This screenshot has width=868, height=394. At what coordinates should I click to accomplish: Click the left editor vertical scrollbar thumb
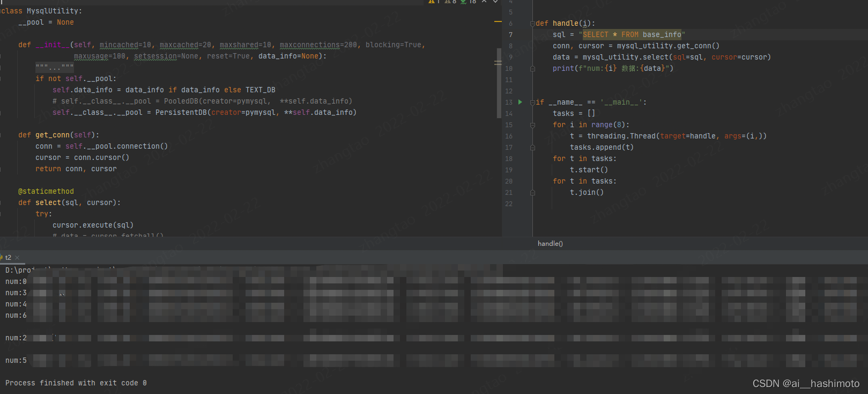pos(499,83)
